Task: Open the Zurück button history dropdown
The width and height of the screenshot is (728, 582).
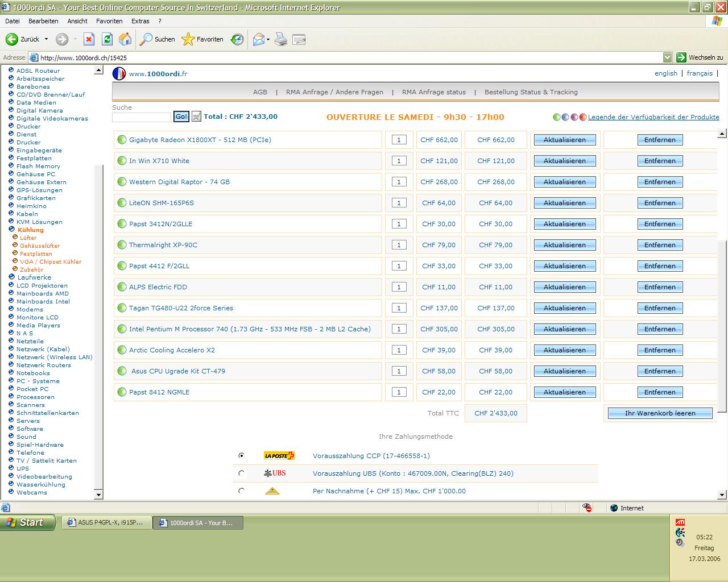Action: coord(47,39)
